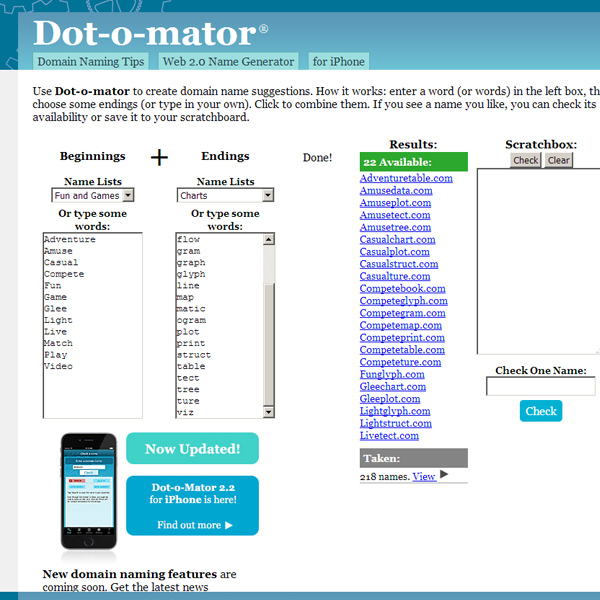The width and height of the screenshot is (600, 600).
Task: Click 'flow' in the Endings list
Action: tap(188, 240)
